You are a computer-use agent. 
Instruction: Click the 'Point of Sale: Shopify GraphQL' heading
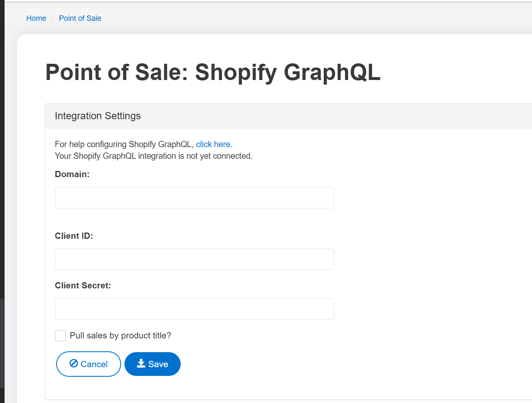pos(213,72)
